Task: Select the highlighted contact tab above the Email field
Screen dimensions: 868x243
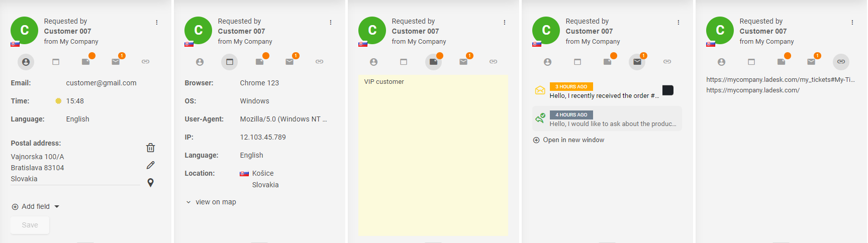Action: (26, 62)
